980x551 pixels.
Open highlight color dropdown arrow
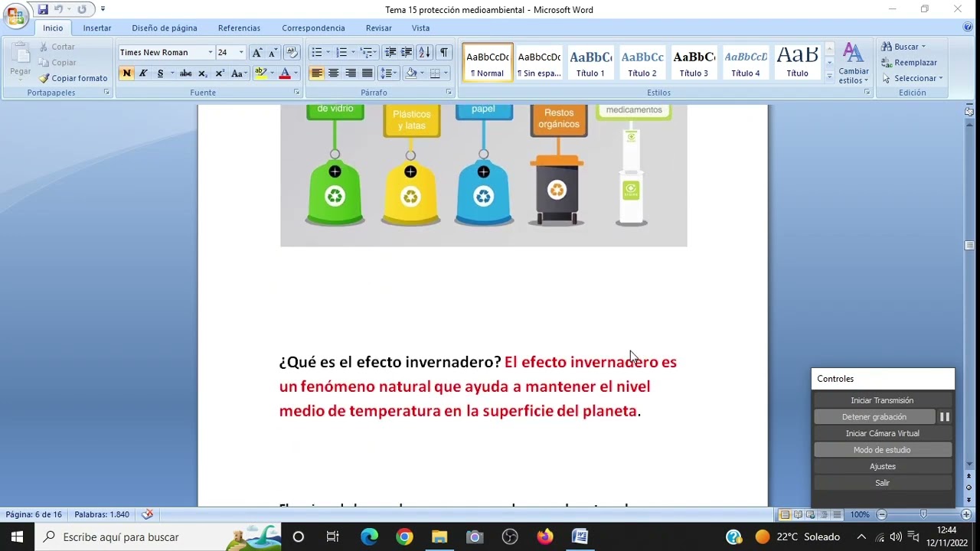272,73
